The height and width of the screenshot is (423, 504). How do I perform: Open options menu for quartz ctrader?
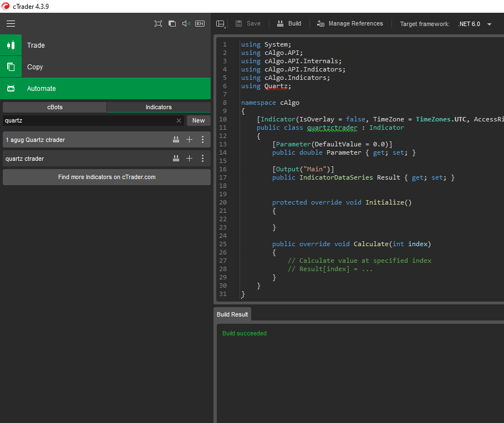point(202,159)
